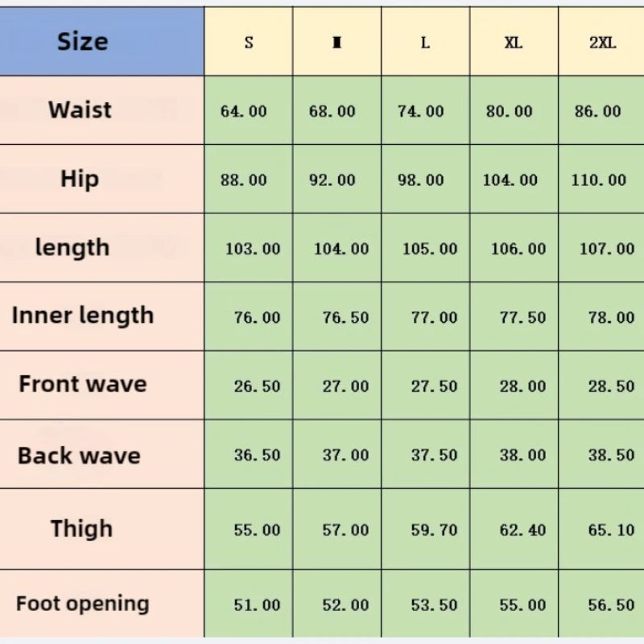644x644 pixels.
Task: Click the Size header cell
Action: click(83, 42)
